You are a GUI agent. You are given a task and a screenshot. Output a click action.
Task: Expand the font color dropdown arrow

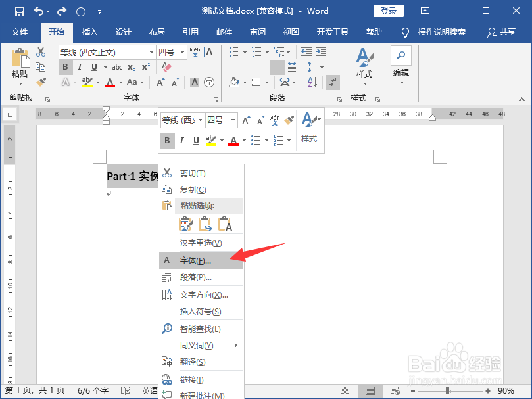click(119, 82)
